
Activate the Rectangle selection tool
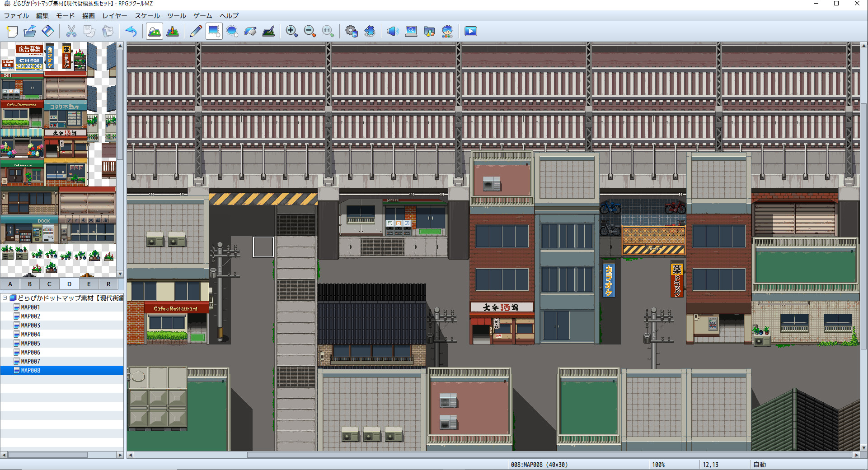coord(213,31)
